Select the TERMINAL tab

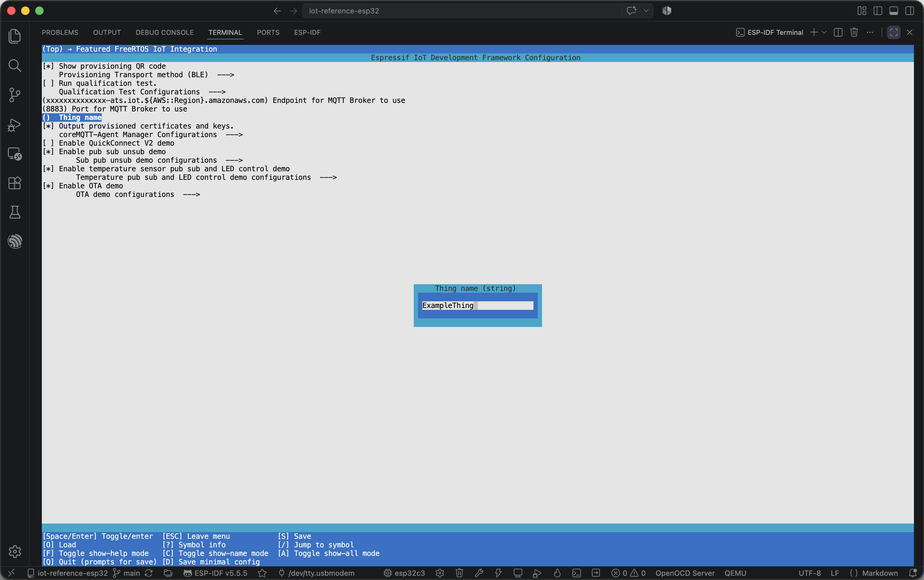click(x=225, y=32)
